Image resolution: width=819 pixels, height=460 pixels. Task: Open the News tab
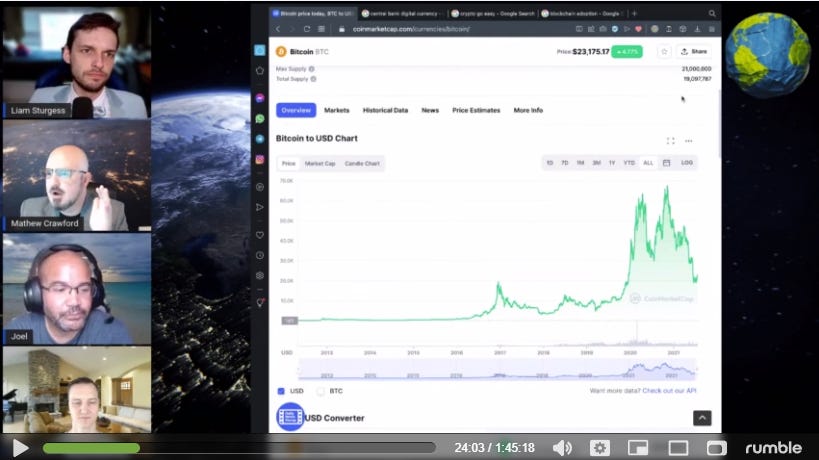pos(430,110)
